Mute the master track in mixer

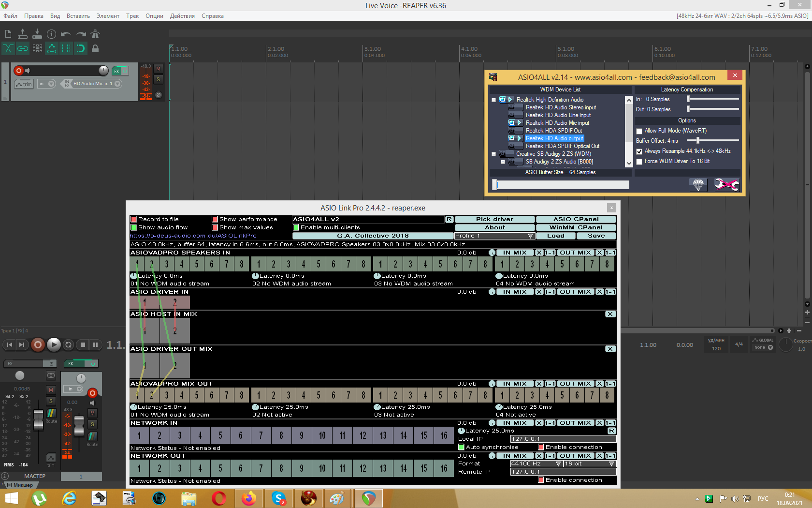point(51,390)
